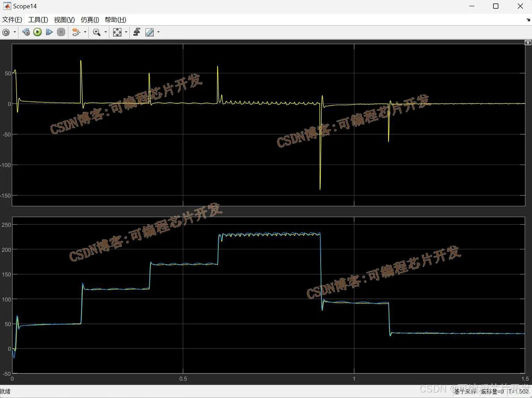Click the 250 label on the lower plot axis
Viewport: 532px width, 398px height.
6,225
